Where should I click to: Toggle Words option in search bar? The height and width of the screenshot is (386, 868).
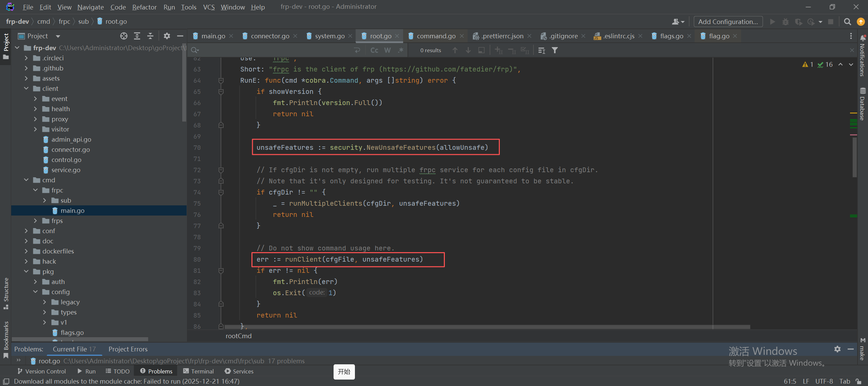387,50
